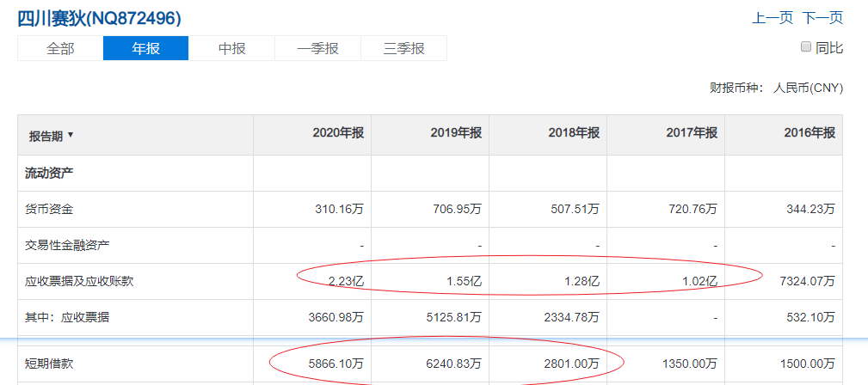Click the 2801.00万 short-term loan value
Screen dimensions: 868x385
[x=570, y=364]
